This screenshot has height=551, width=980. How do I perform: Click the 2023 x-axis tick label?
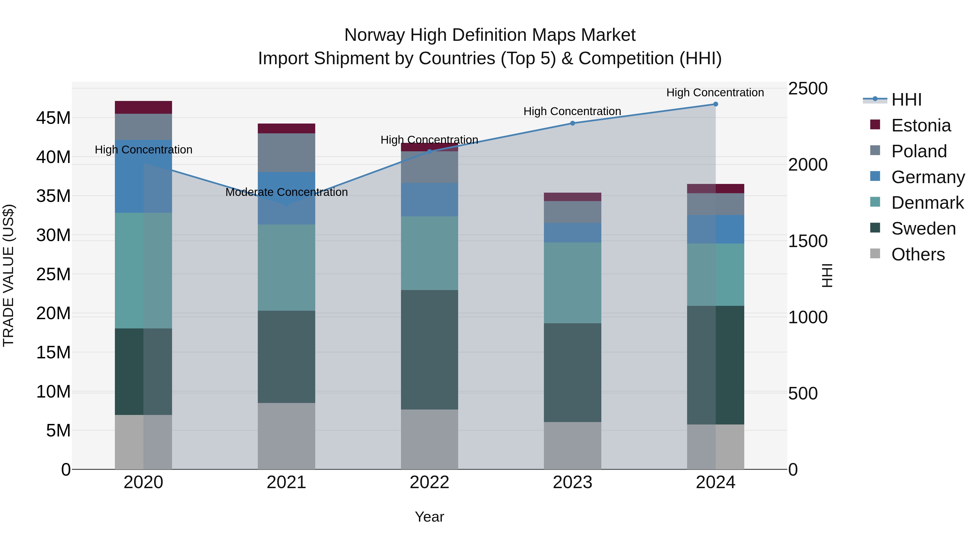click(572, 482)
